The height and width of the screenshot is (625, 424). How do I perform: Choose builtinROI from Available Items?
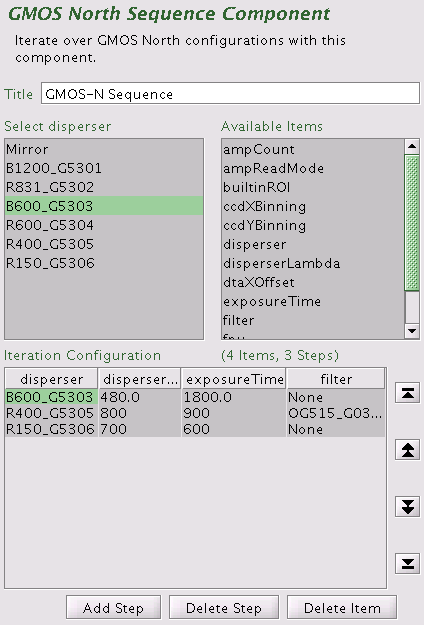[313, 187]
